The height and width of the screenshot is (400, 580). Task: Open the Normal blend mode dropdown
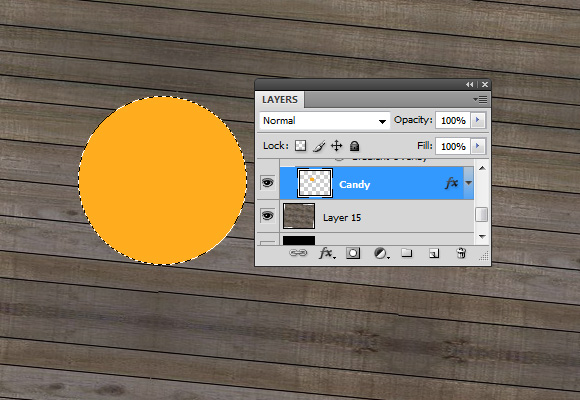click(x=325, y=121)
